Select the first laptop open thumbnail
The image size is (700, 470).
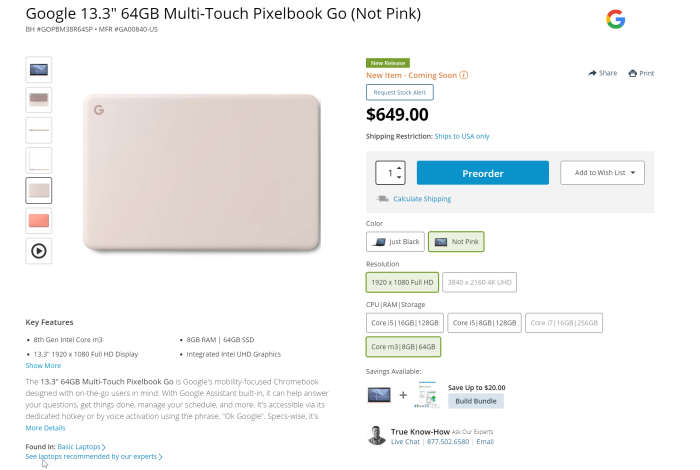[x=38, y=69]
